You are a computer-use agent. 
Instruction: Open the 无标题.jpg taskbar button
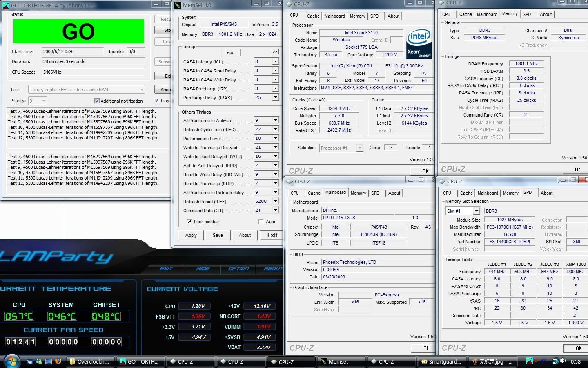[492, 361]
